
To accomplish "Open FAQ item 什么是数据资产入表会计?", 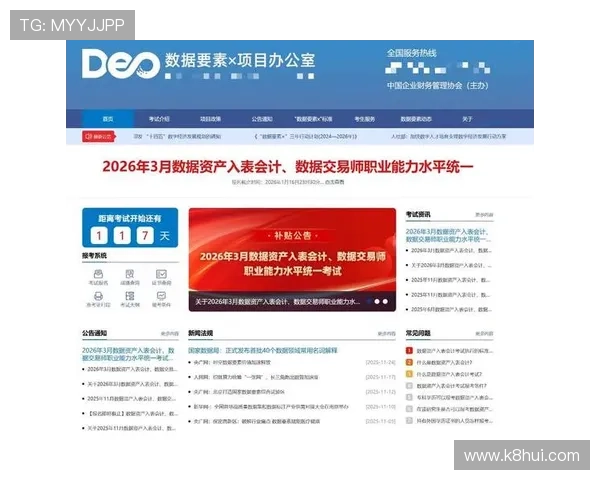I will [x=444, y=362].
